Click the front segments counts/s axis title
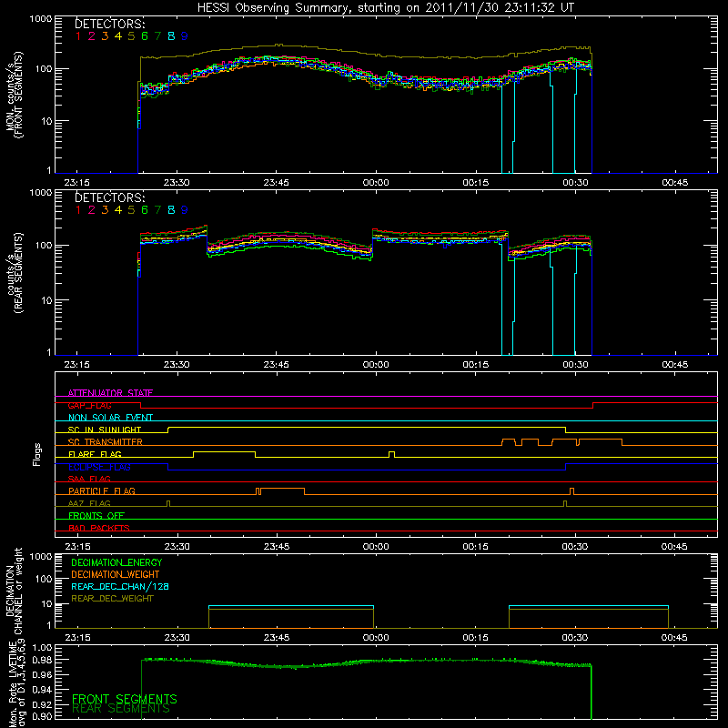The image size is (728, 728). (14, 95)
